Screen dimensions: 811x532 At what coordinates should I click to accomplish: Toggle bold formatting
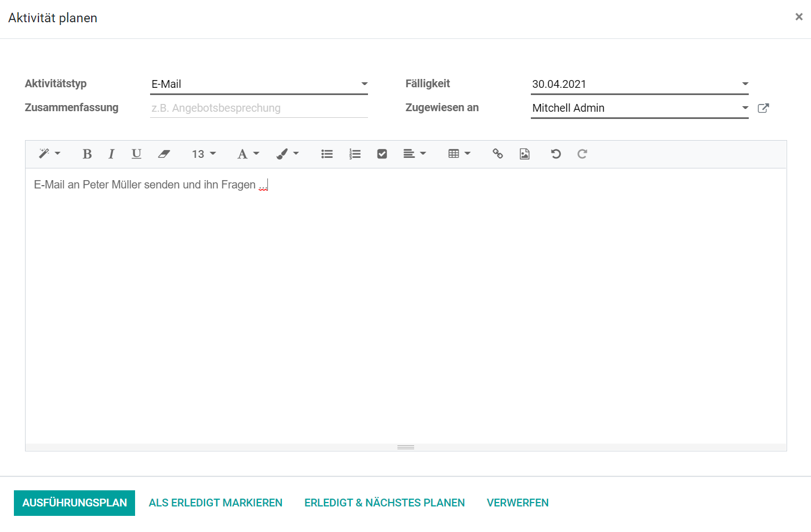[87, 154]
